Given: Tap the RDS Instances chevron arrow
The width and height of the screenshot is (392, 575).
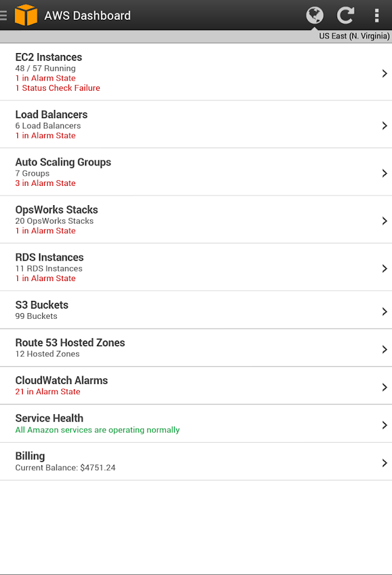Looking at the screenshot, I should click(x=384, y=268).
